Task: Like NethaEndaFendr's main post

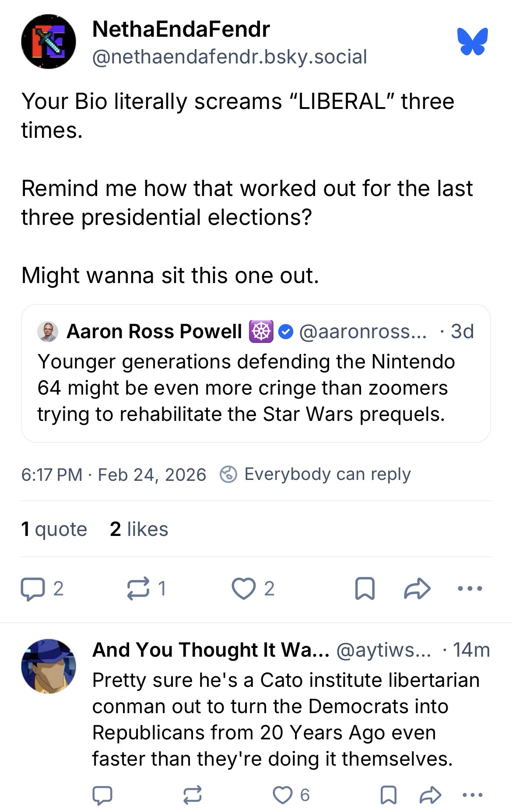Action: pyautogui.click(x=243, y=589)
